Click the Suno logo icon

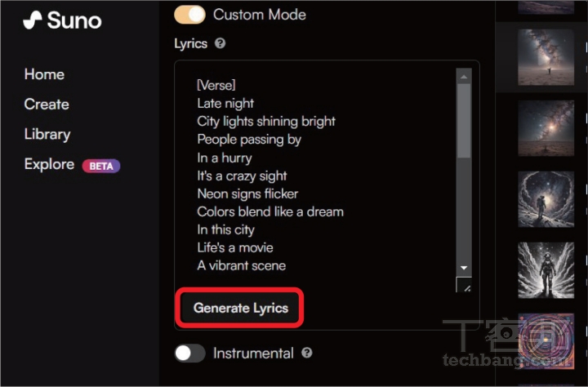click(x=32, y=20)
